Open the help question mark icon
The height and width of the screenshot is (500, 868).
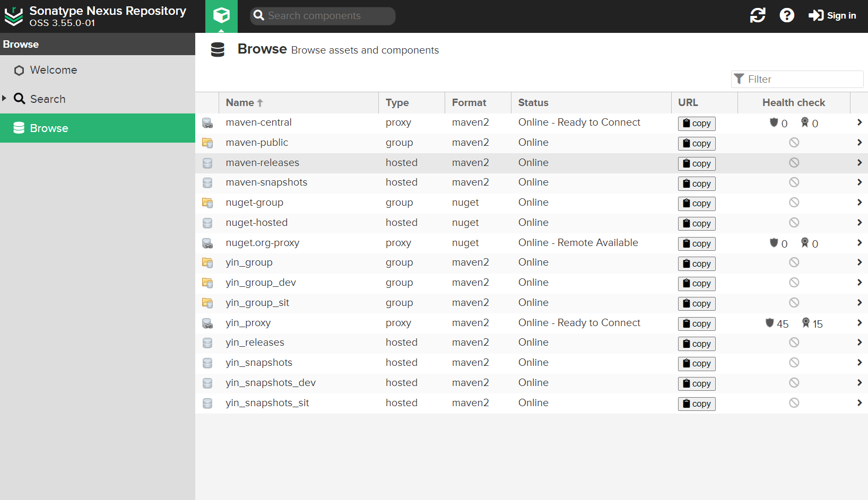(787, 15)
